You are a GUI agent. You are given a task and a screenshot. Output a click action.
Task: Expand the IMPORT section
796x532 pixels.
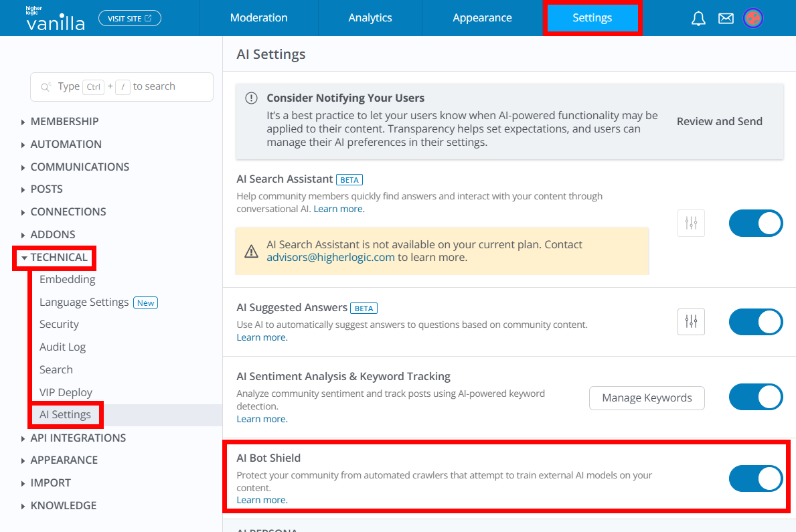point(46,482)
